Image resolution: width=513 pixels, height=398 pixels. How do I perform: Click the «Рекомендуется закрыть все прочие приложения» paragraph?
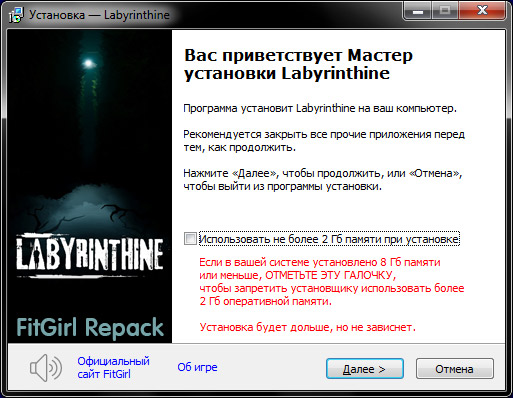pos(324,141)
